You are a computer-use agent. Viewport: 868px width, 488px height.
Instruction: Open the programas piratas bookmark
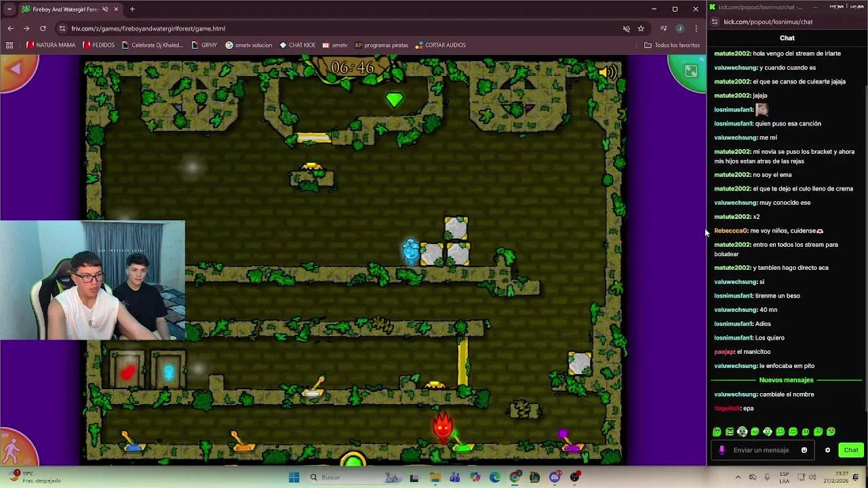[381, 45]
